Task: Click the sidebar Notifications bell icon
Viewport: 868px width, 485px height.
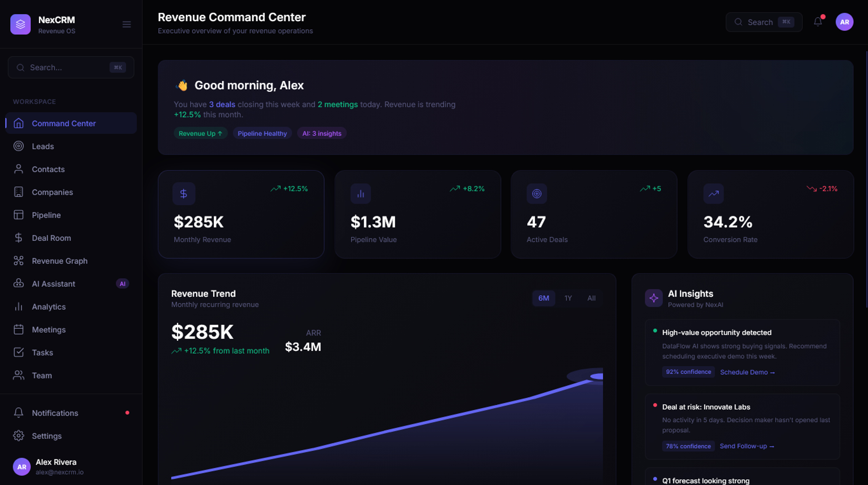Action: [x=19, y=413]
